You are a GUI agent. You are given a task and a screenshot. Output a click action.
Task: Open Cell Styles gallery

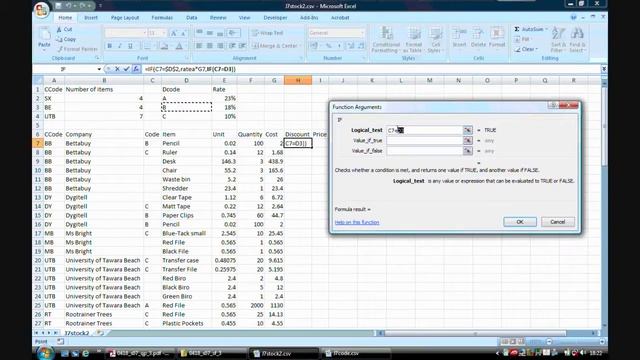436,40
